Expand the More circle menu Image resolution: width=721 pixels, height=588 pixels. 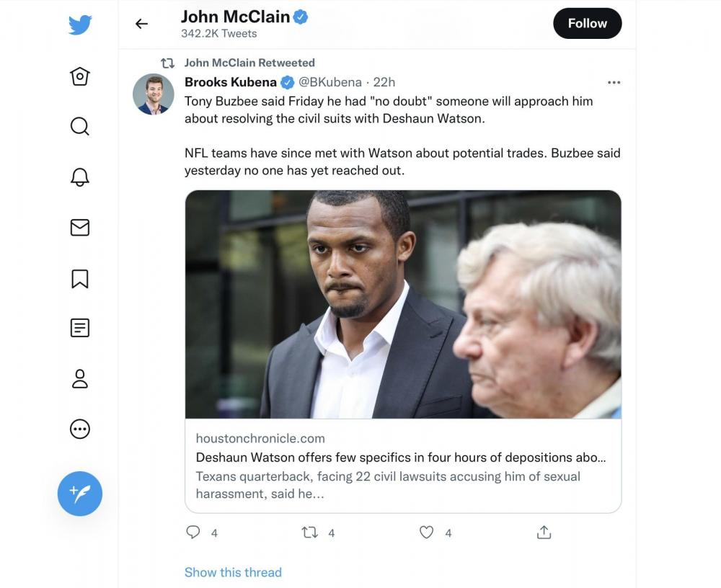(80, 429)
